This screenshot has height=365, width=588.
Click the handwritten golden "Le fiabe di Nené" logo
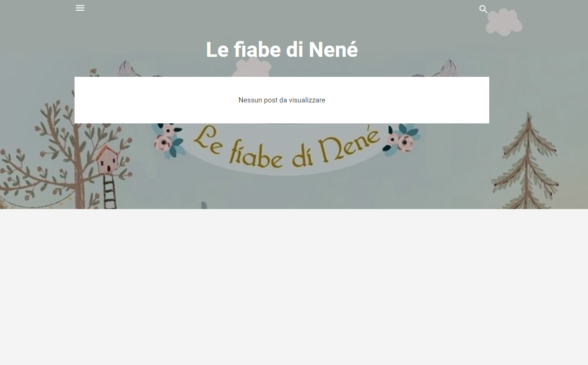point(285,147)
